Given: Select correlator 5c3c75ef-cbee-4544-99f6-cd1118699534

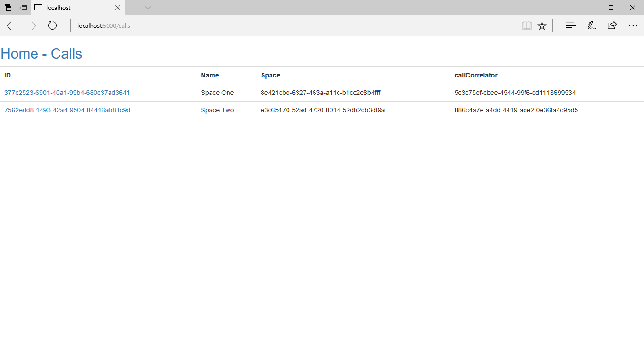Looking at the screenshot, I should 515,93.
